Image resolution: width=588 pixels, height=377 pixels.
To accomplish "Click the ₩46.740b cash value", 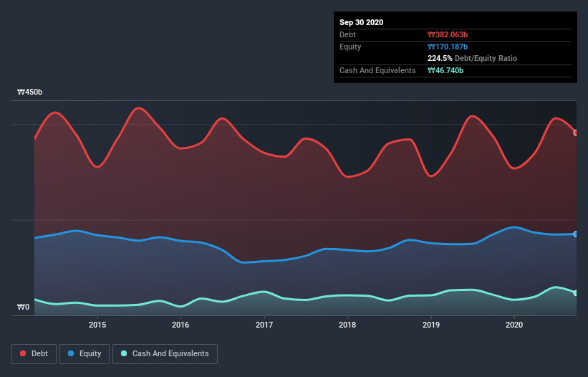I will click(x=445, y=70).
